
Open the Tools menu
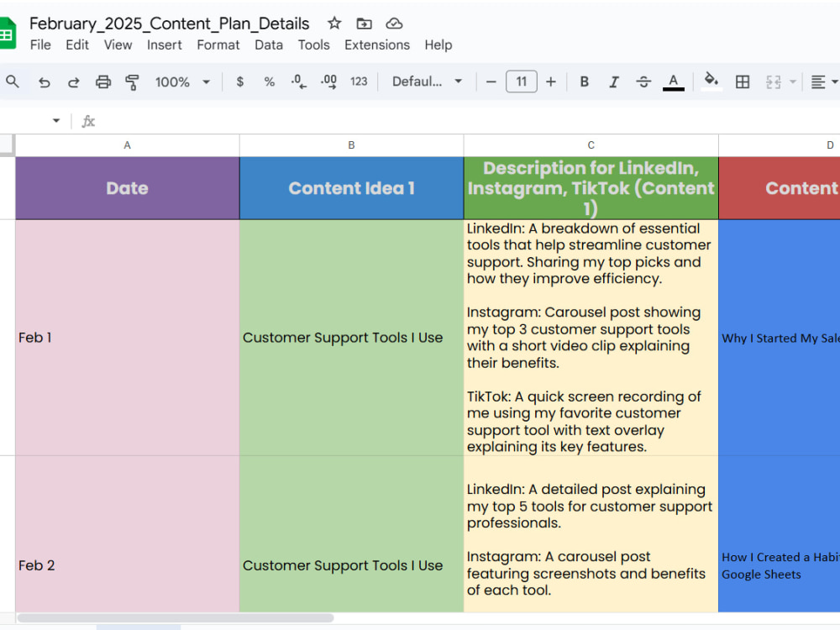pyautogui.click(x=314, y=45)
